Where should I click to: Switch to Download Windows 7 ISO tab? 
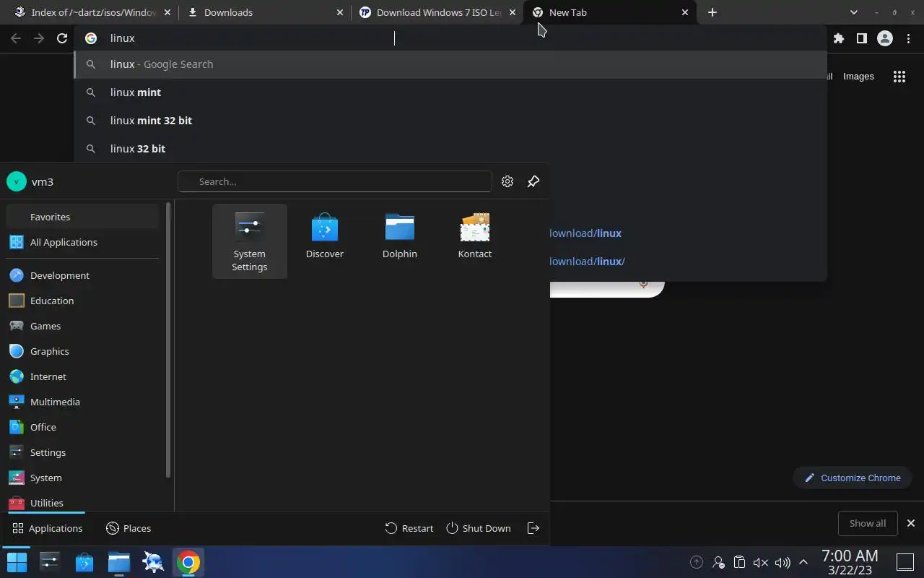pos(437,12)
